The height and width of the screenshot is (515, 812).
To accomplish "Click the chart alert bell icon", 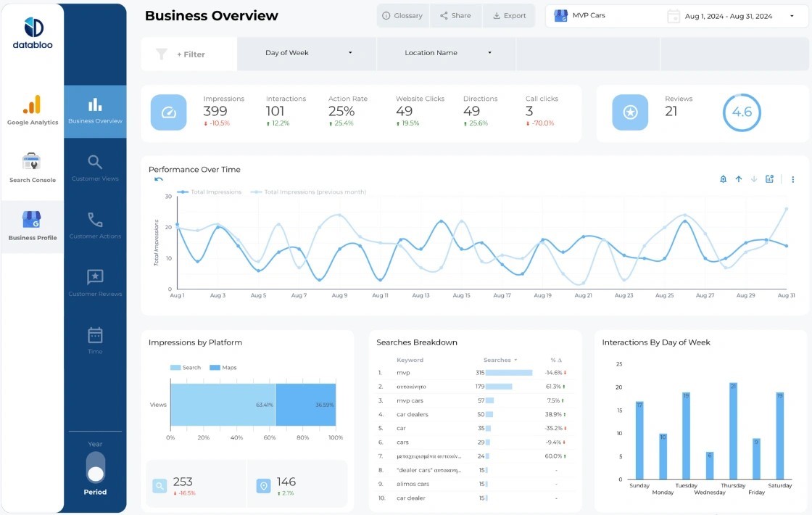I will coord(723,179).
